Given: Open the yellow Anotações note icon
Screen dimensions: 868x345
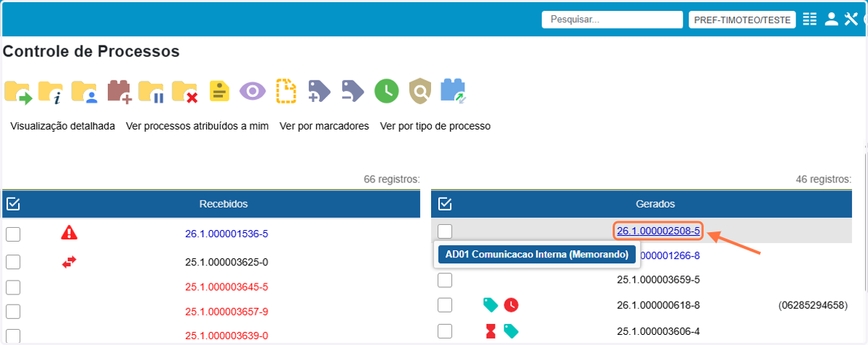Looking at the screenshot, I should click(219, 91).
